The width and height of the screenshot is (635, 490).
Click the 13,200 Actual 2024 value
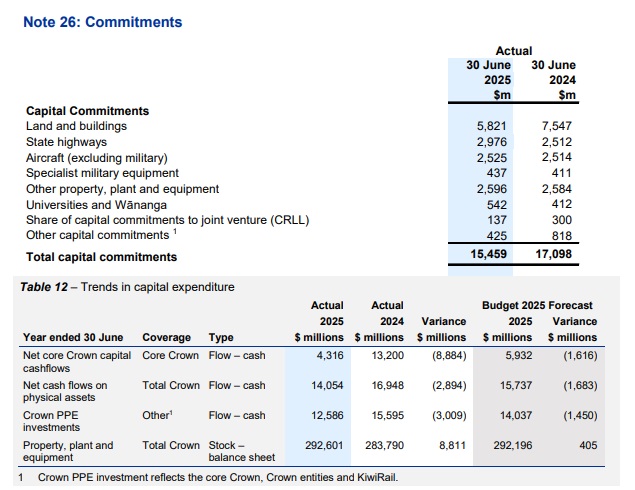click(x=388, y=356)
